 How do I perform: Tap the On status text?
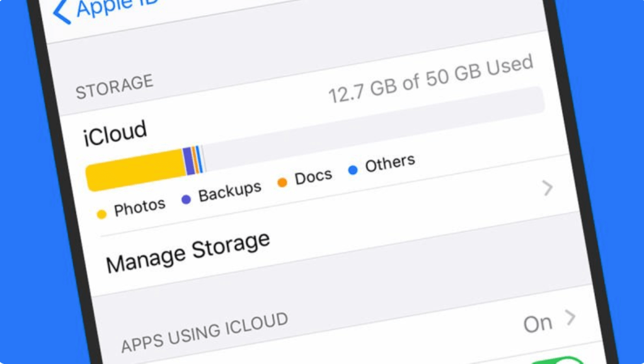coord(538,324)
